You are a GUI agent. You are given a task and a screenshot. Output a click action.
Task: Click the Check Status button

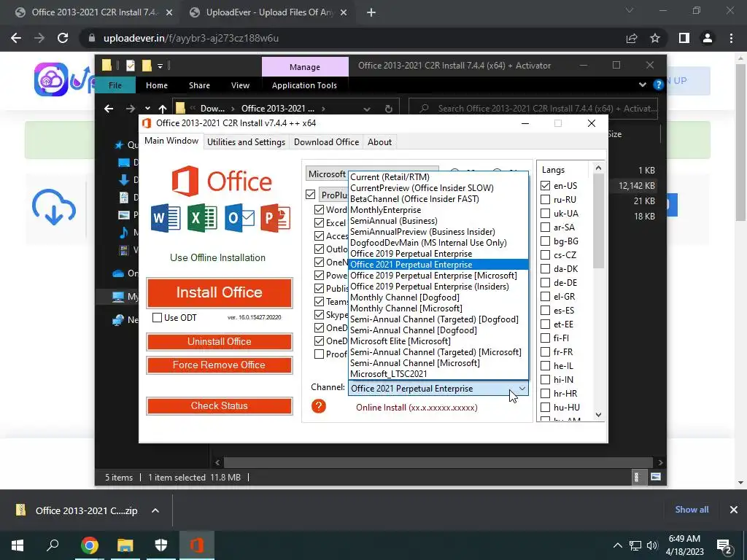point(219,405)
